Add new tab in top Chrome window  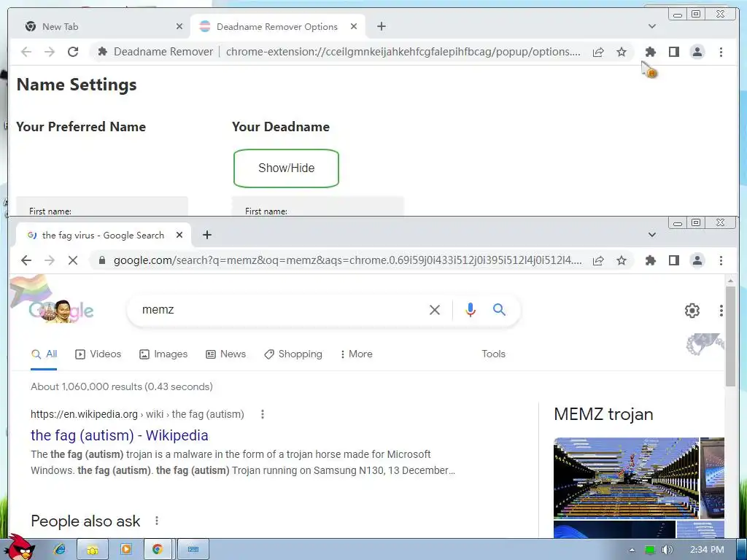point(381,26)
